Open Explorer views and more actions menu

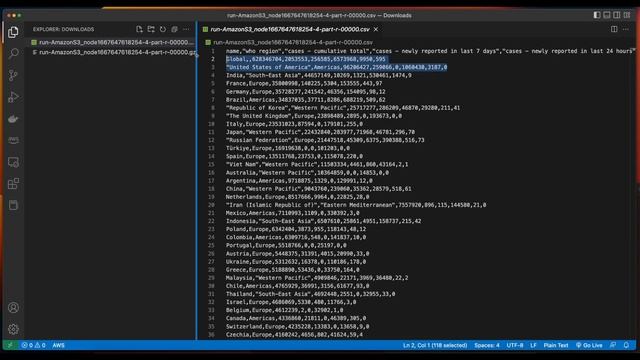click(x=186, y=29)
